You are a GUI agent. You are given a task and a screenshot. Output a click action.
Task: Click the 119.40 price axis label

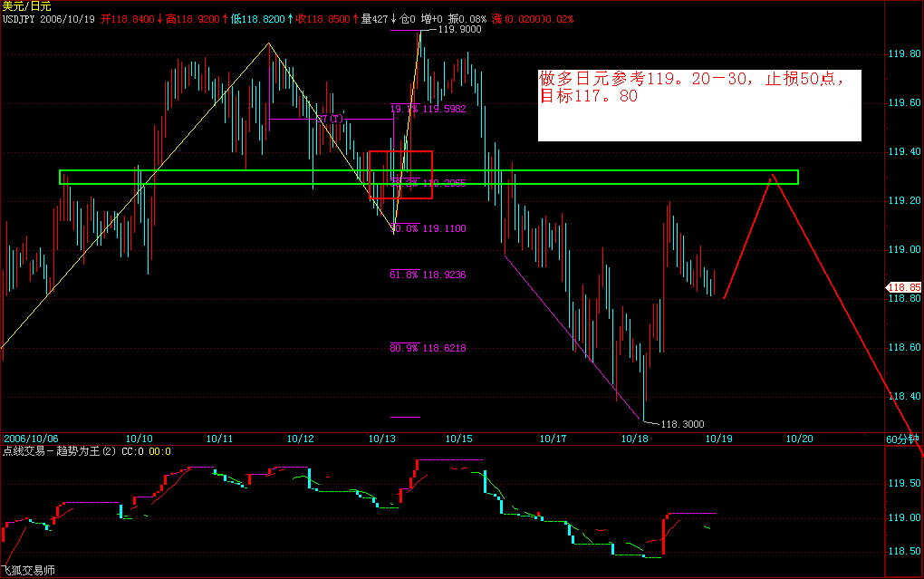point(905,151)
